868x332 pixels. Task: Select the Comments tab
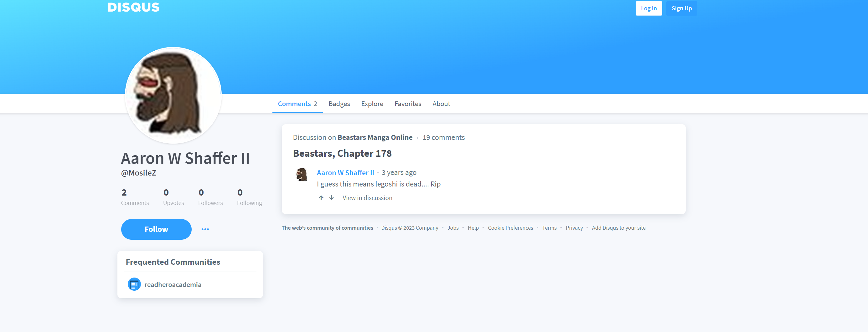297,104
